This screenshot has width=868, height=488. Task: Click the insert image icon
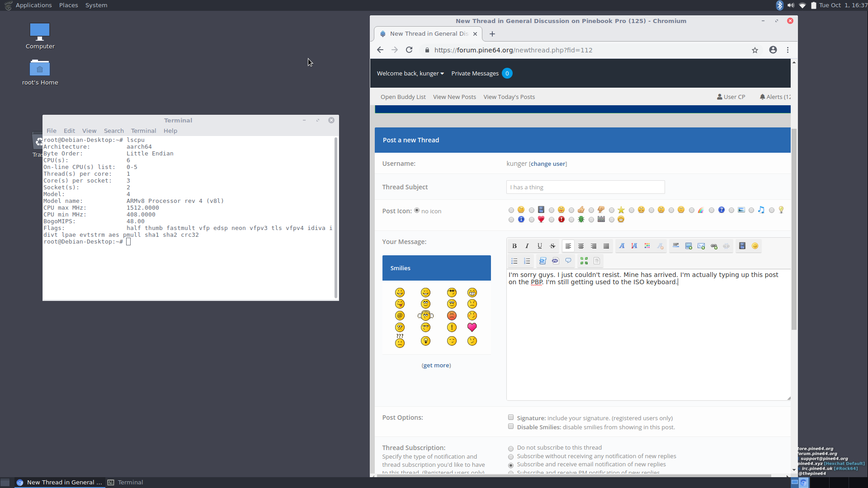pyautogui.click(x=688, y=246)
